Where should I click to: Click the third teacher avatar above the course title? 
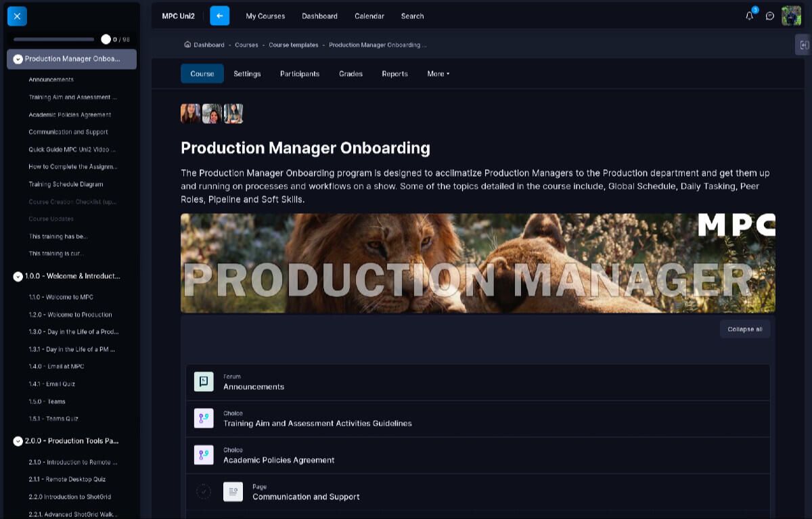[x=233, y=114]
